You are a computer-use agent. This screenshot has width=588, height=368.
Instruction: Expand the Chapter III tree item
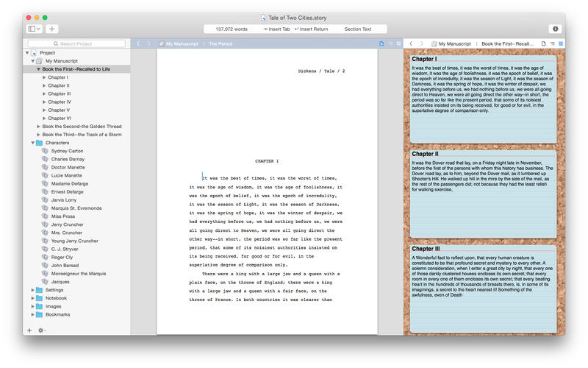(x=44, y=93)
